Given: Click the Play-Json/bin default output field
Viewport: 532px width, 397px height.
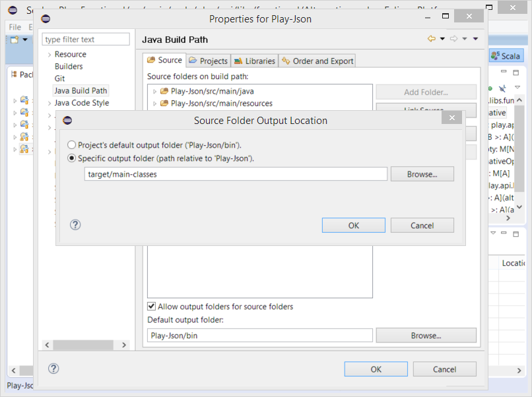Looking at the screenshot, I should click(x=260, y=336).
